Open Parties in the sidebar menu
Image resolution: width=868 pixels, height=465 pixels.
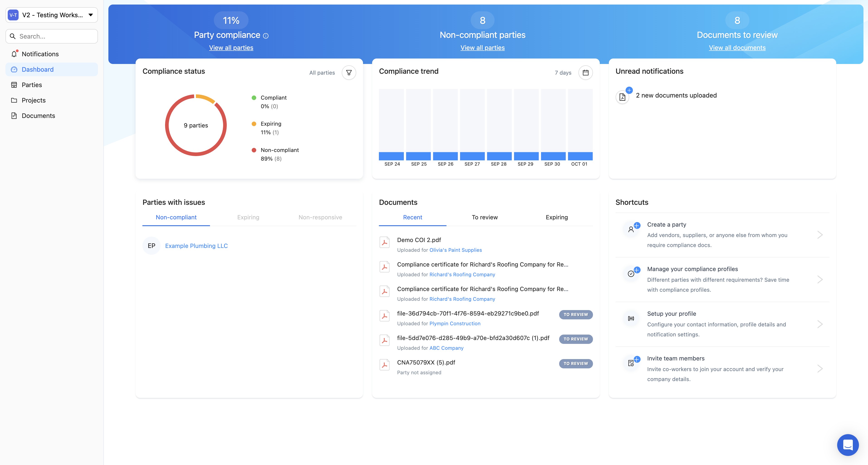tap(32, 85)
